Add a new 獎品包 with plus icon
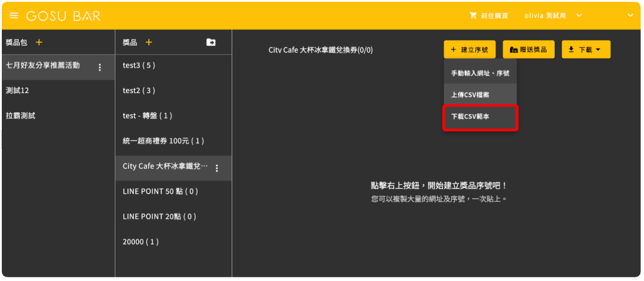 tap(39, 42)
